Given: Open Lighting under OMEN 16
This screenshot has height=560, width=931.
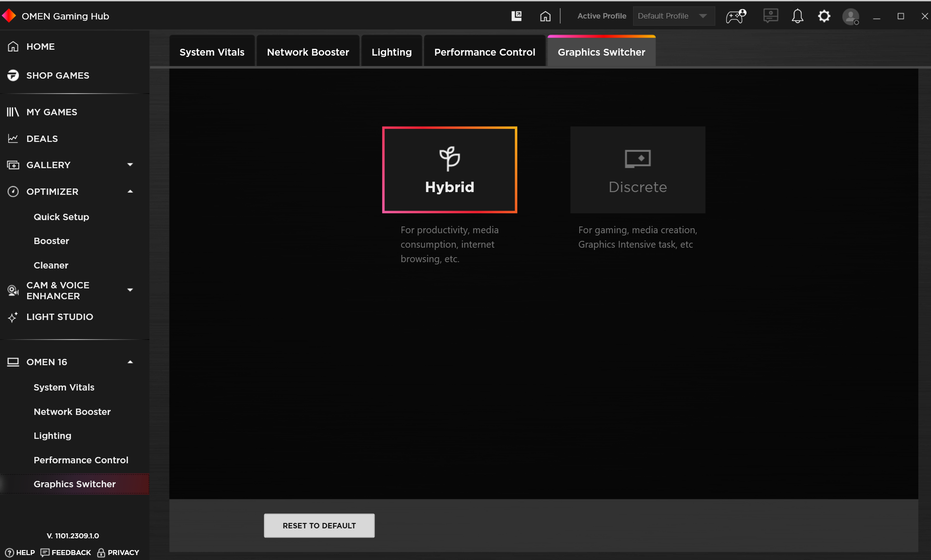Looking at the screenshot, I should click(52, 436).
